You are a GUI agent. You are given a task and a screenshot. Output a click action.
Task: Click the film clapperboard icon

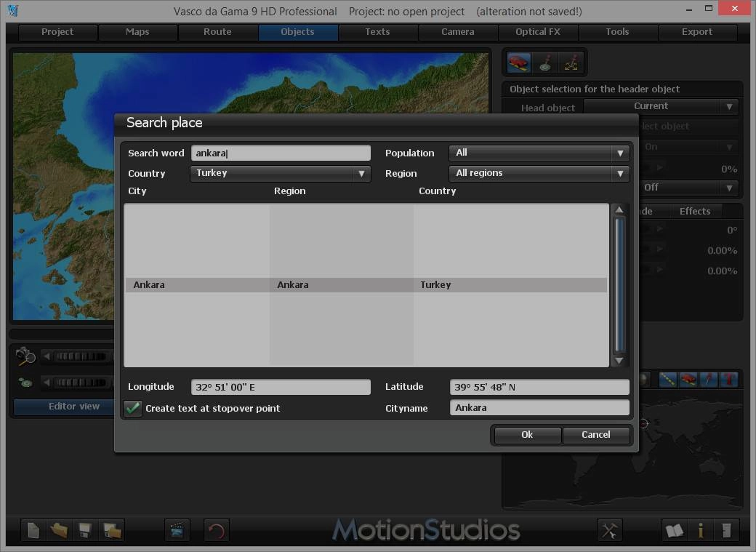(x=177, y=530)
